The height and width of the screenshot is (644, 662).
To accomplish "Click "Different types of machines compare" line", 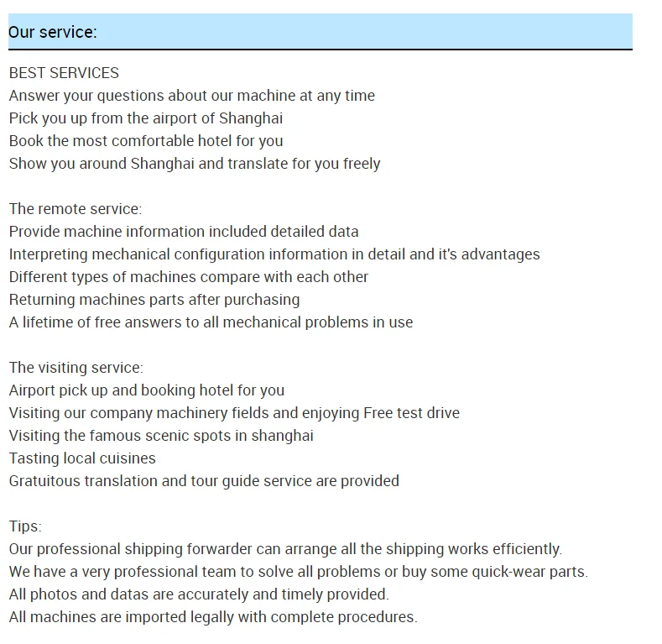I will 188,277.
